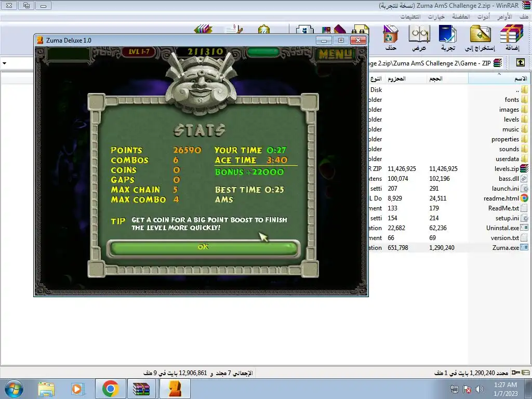This screenshot has width=532, height=399.
Task: Open the Help (التعليمات) menu
Action: pos(410,17)
